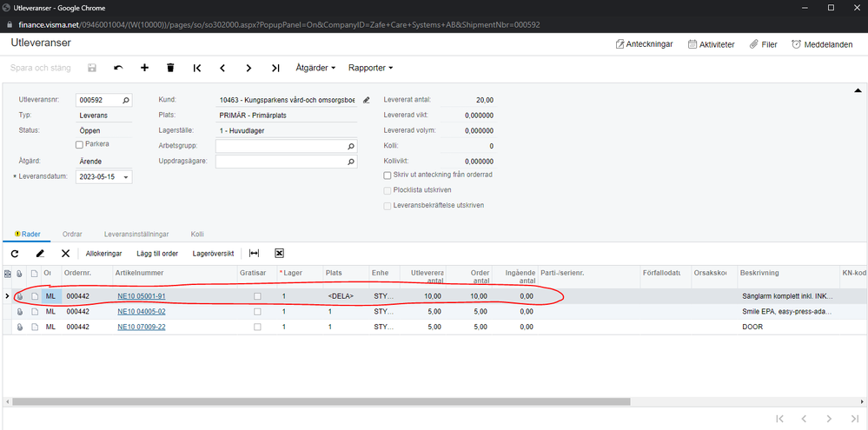
Task: Click the Kund field value 10463
Action: (287, 100)
